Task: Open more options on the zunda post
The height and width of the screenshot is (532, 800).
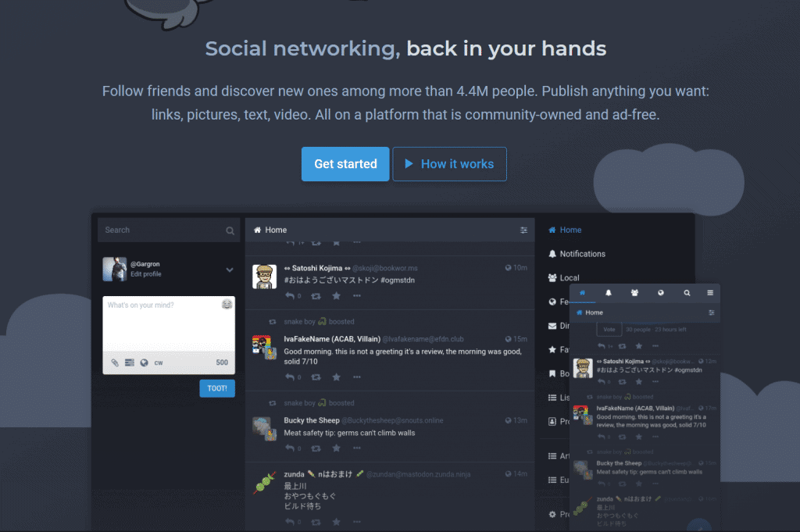Action: (x=356, y=522)
